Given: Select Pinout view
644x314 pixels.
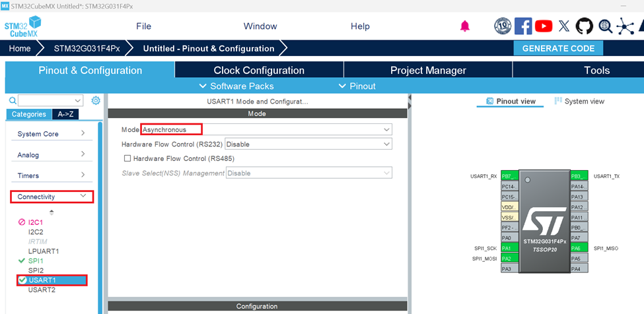Looking at the screenshot, I should tap(511, 101).
